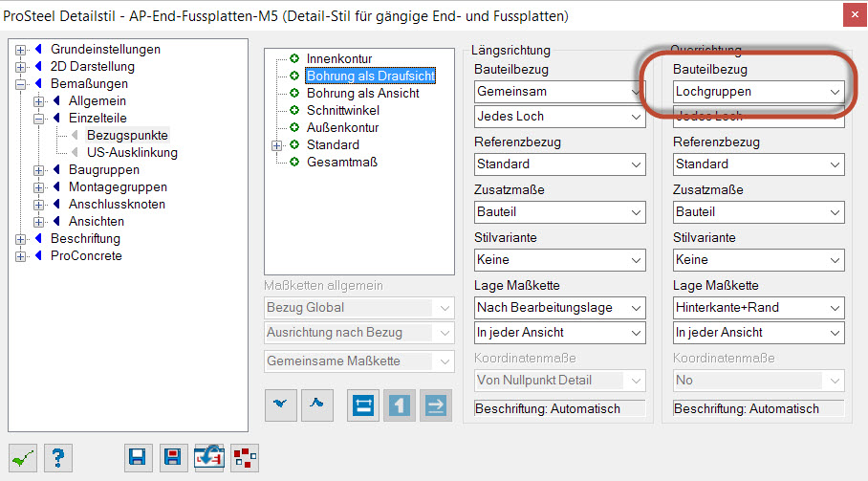Select Anschlussknoten in the settings tree
This screenshot has width=868, height=481.
tap(117, 205)
